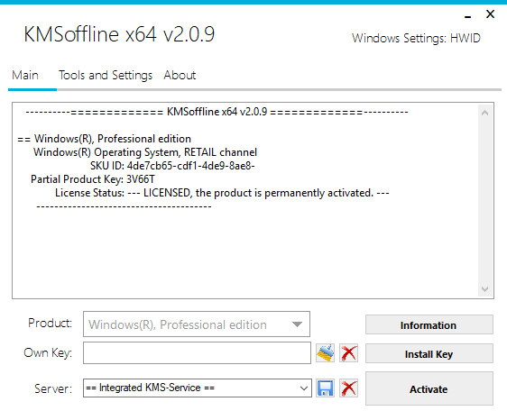Click the broom clear icon beside Own Key

(326, 352)
